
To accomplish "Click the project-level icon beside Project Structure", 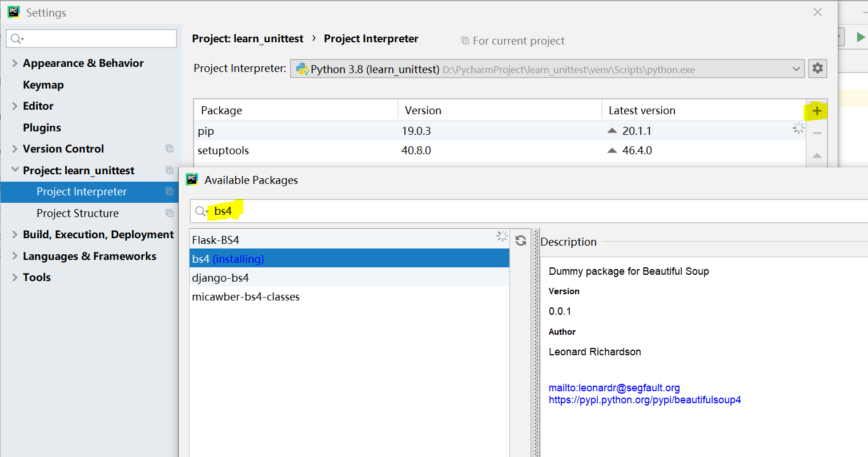I will point(170,213).
